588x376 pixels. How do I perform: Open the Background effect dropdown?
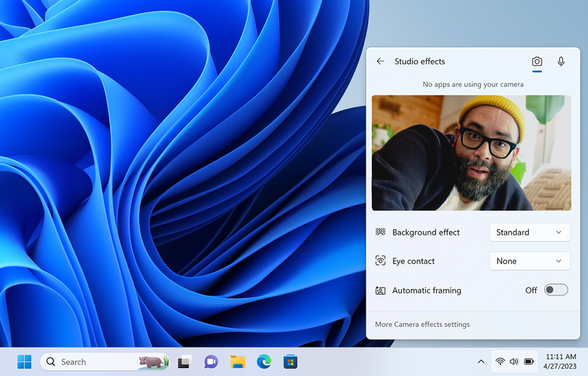pos(530,233)
